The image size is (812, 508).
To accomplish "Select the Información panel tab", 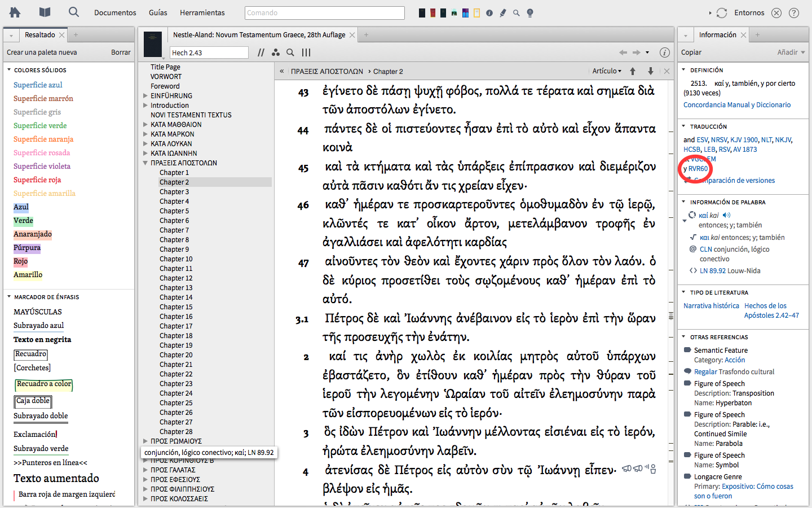I will 717,35.
